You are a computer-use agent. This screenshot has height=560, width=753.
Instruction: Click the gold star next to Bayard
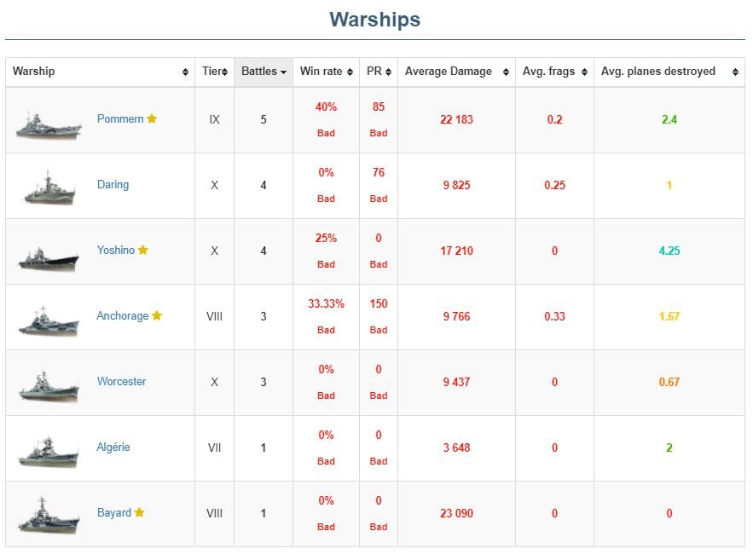pyautogui.click(x=140, y=512)
